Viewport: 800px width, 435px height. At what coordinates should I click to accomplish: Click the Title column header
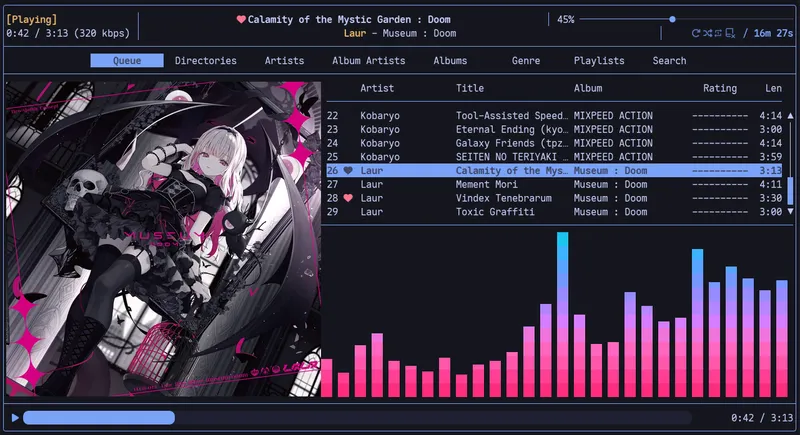coord(470,88)
